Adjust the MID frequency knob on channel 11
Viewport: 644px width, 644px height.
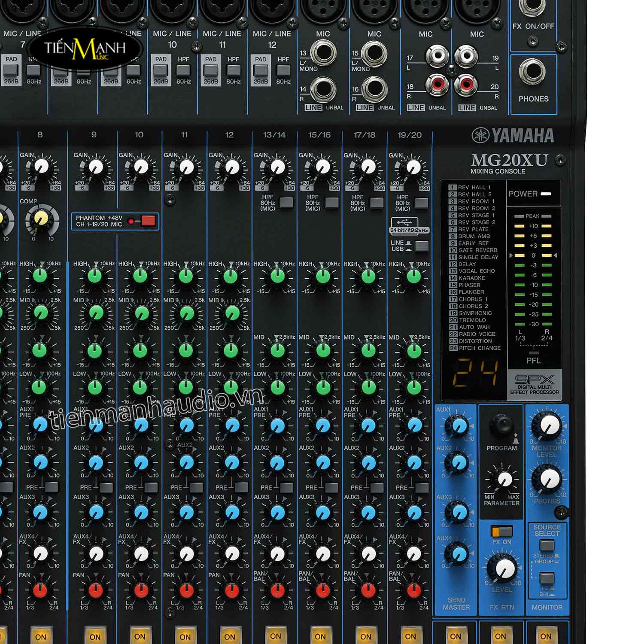pyautogui.click(x=186, y=313)
